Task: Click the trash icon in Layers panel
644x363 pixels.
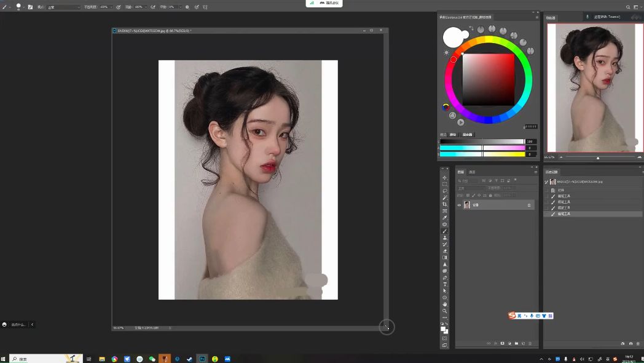Action: tap(530, 343)
